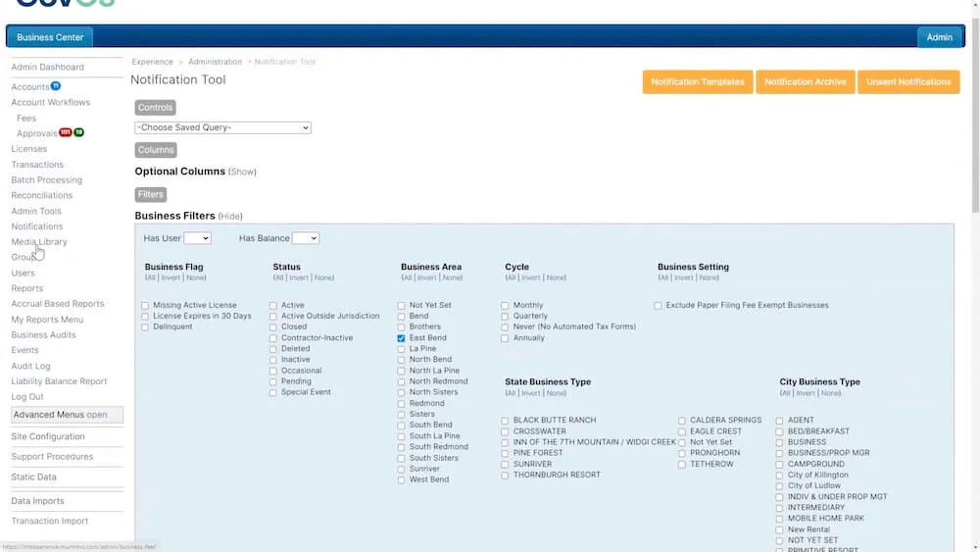
Task: Open Media Library in the sidebar
Action: coord(39,242)
